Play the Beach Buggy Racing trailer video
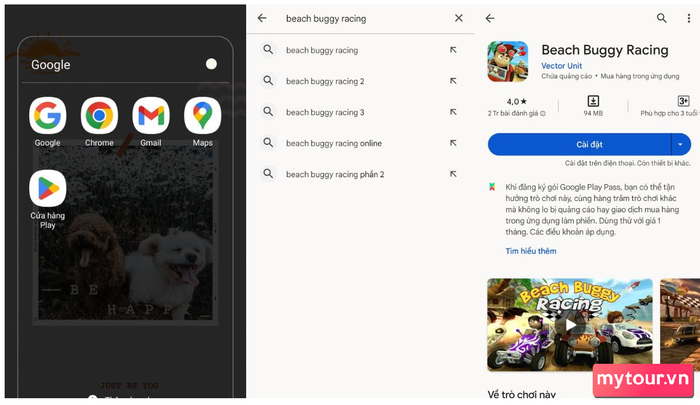 click(x=570, y=325)
